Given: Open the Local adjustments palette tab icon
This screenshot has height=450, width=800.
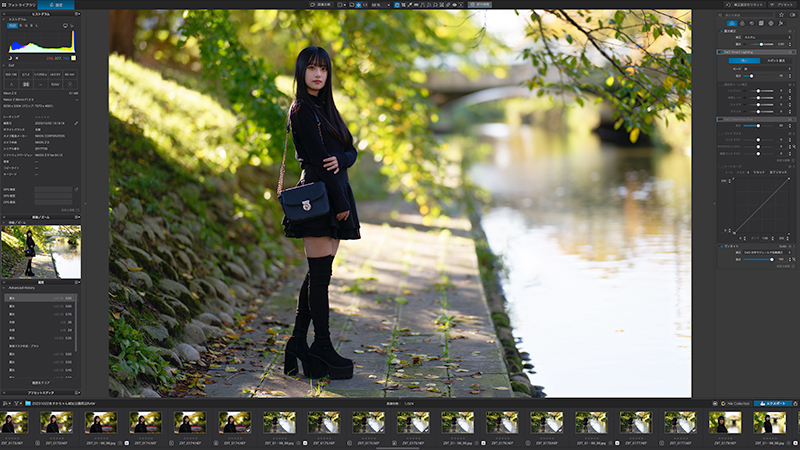Looking at the screenshot, I should (771, 23).
